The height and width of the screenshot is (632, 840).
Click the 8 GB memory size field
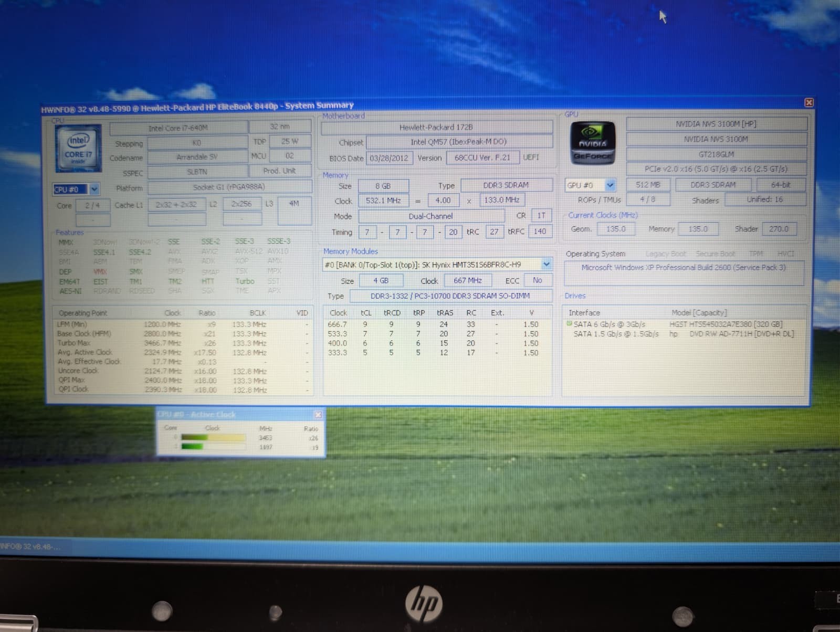pyautogui.click(x=383, y=186)
